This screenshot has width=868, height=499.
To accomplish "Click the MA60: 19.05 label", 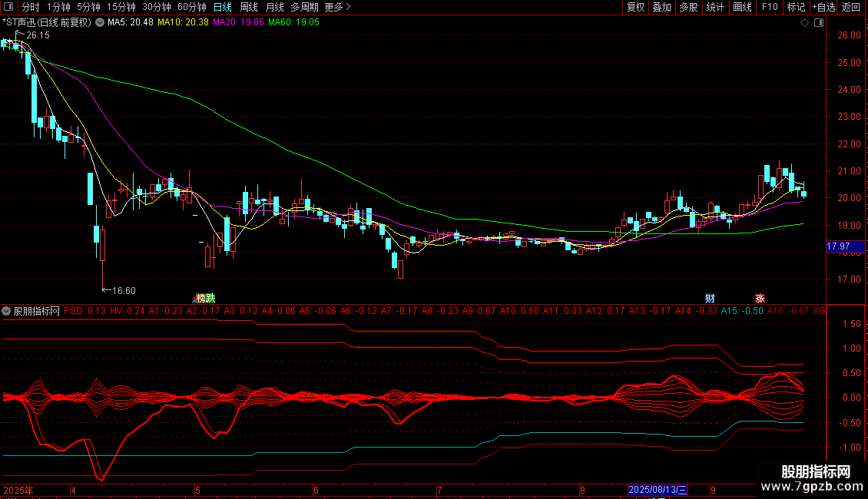I will [x=293, y=23].
